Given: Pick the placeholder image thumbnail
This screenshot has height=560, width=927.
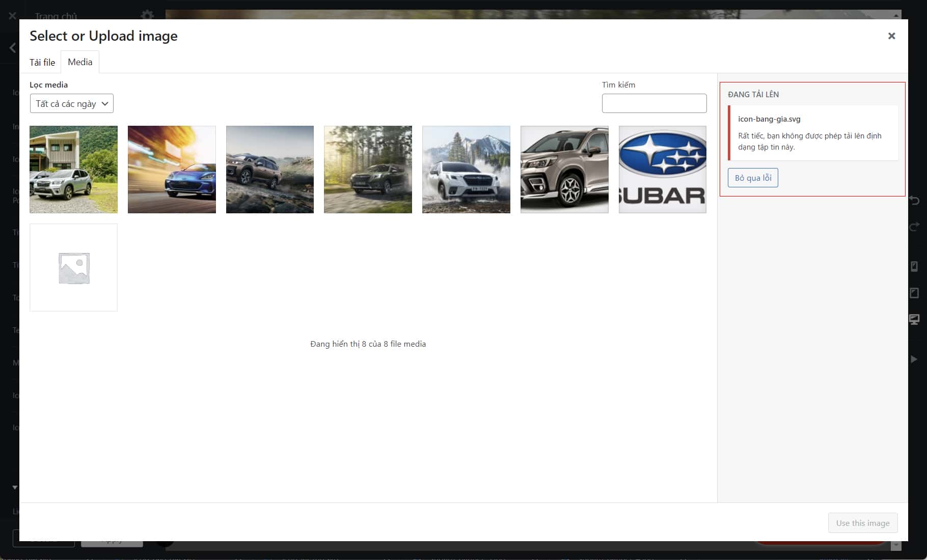Looking at the screenshot, I should pyautogui.click(x=73, y=267).
